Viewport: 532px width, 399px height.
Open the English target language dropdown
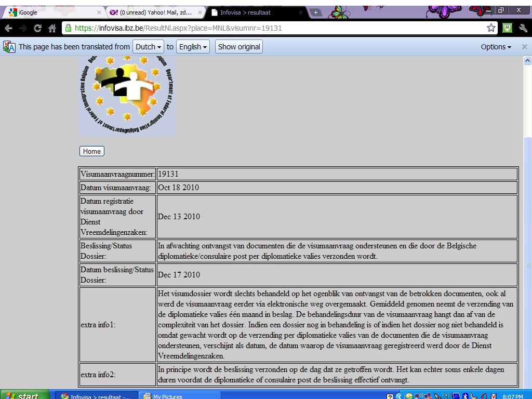tap(192, 47)
